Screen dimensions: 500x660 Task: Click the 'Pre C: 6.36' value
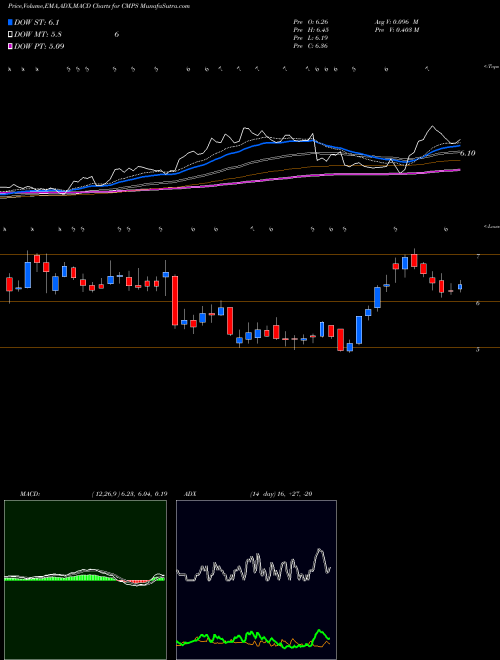pyautogui.click(x=311, y=46)
